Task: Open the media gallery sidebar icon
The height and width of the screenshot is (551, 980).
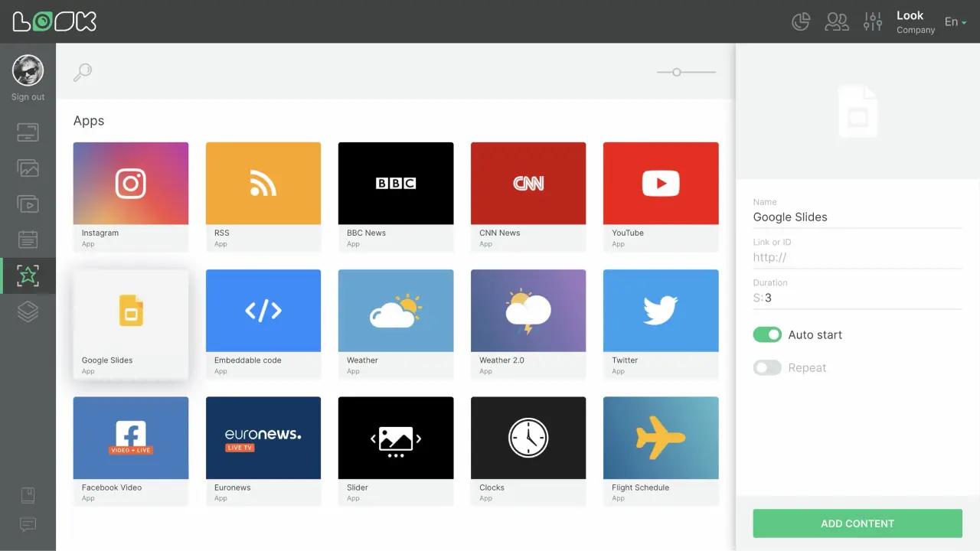Action: click(x=28, y=168)
